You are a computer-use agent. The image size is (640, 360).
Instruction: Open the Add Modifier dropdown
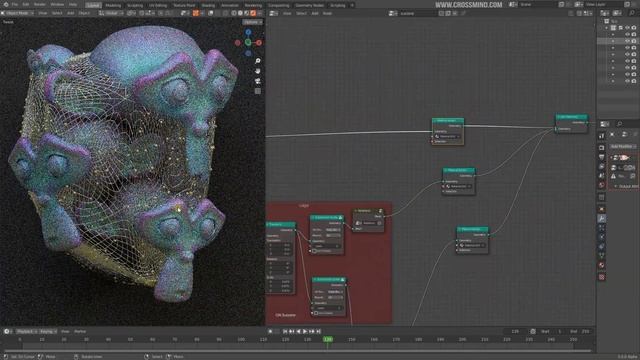pyautogui.click(x=623, y=147)
